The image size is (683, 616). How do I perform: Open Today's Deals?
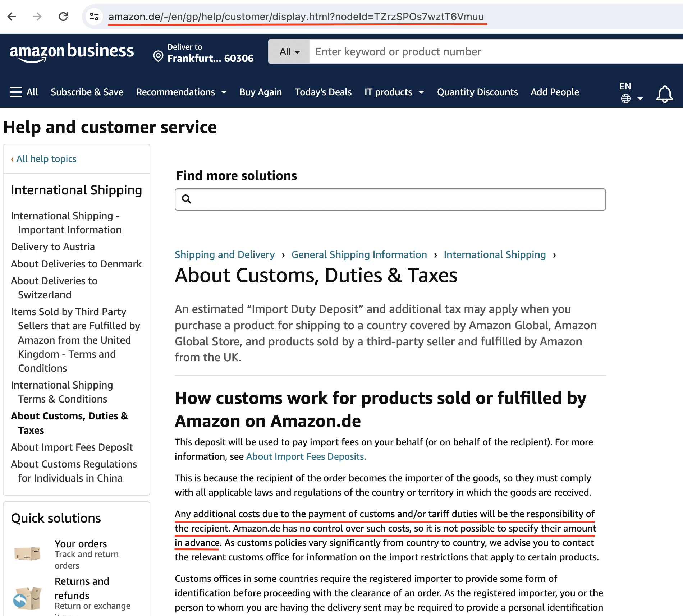(323, 92)
